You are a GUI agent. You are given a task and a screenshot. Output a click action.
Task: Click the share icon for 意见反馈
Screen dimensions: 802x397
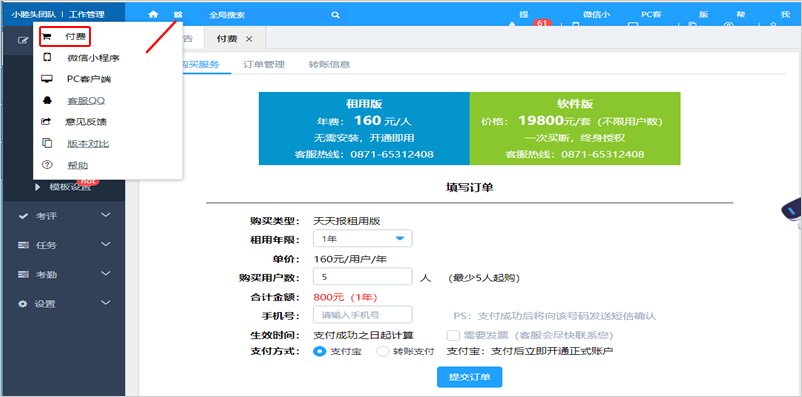point(47,122)
